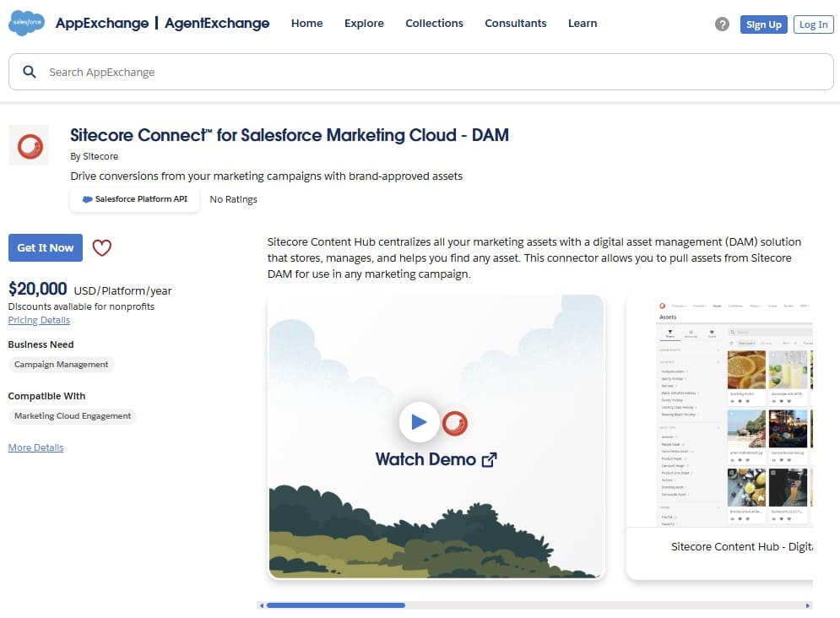This screenshot has height=618, width=840.
Task: Click the Get It Now button
Action: 45,247
